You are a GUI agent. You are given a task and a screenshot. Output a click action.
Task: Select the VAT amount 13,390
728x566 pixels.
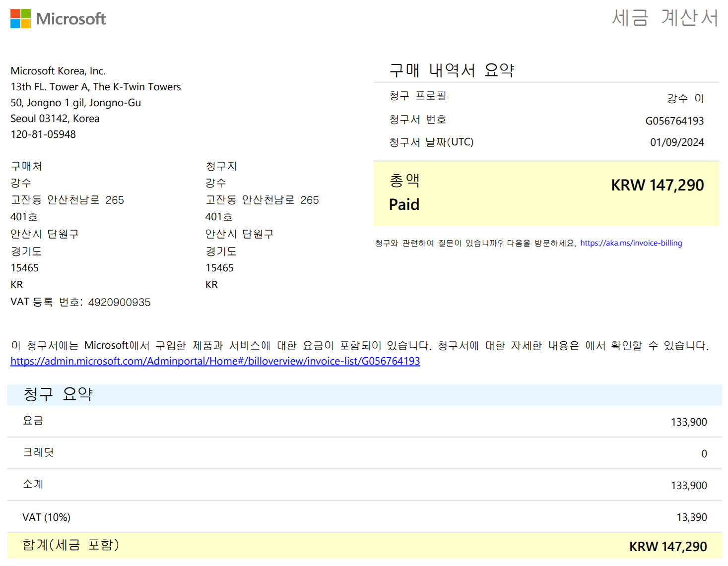[x=692, y=517]
